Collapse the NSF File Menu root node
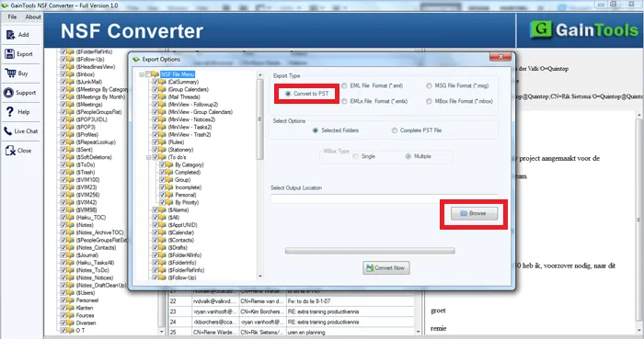 [x=142, y=74]
